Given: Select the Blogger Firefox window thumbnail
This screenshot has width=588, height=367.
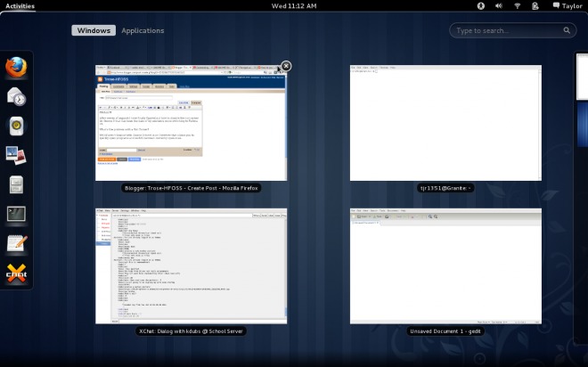Looking at the screenshot, I should tap(192, 123).
